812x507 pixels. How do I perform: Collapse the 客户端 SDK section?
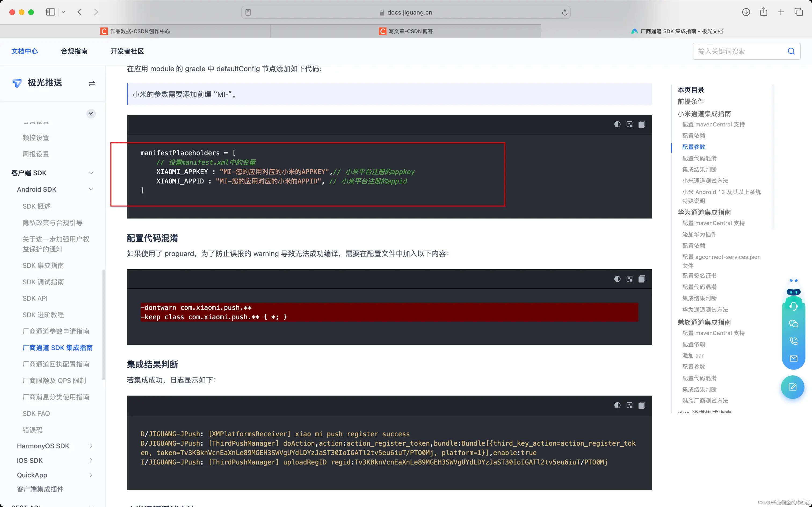tap(91, 173)
